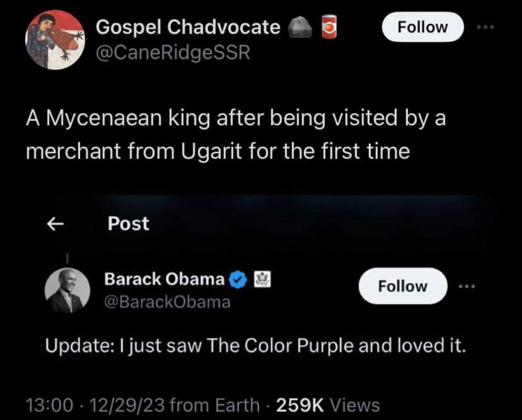Viewport: 522px width, 420px height.
Task: Open the @BarackObama handle link
Action: [167, 302]
